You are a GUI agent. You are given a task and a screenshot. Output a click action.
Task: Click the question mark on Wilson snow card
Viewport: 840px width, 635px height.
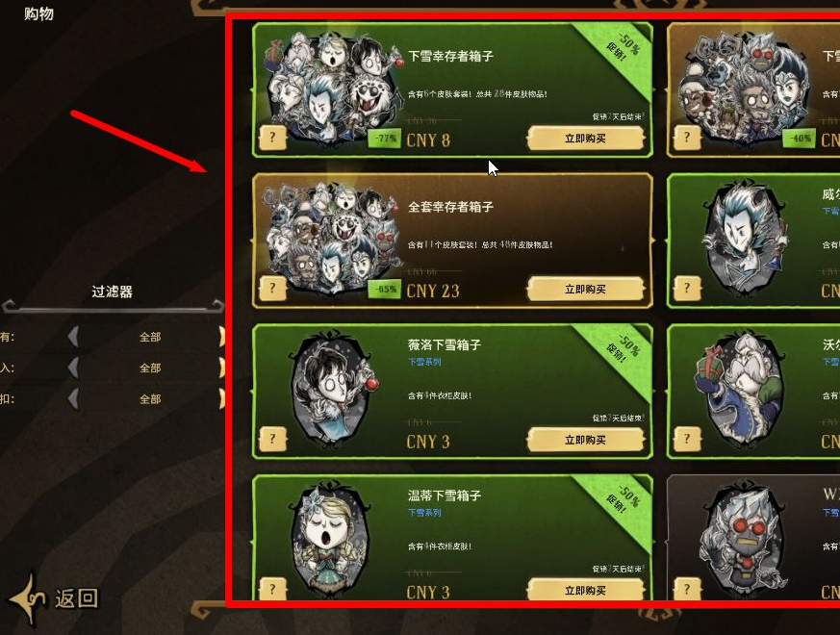[x=687, y=289]
